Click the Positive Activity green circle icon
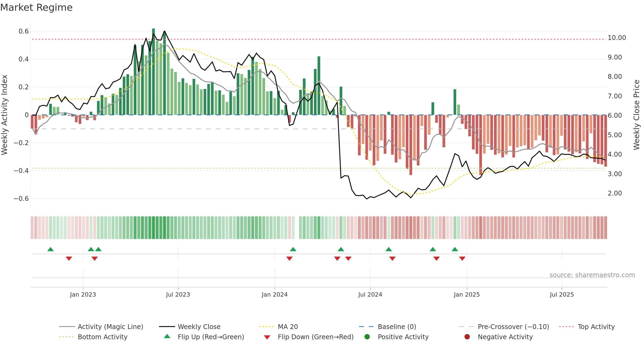The width and height of the screenshot is (644, 362). click(367, 337)
